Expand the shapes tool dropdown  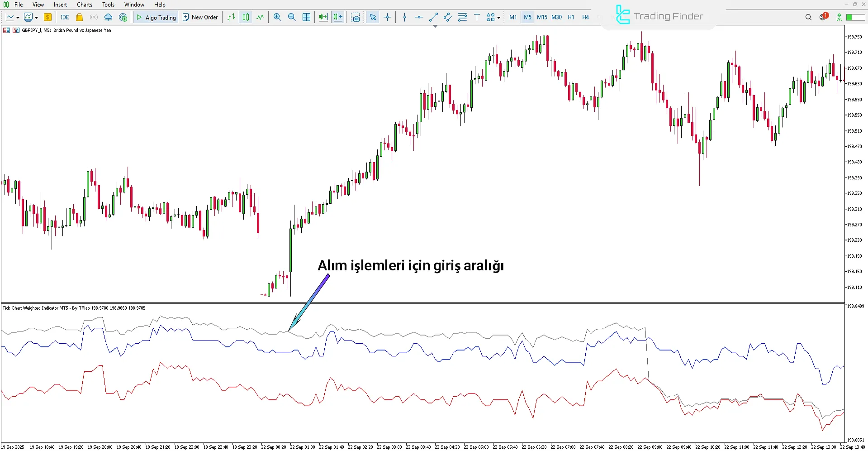pyautogui.click(x=499, y=18)
